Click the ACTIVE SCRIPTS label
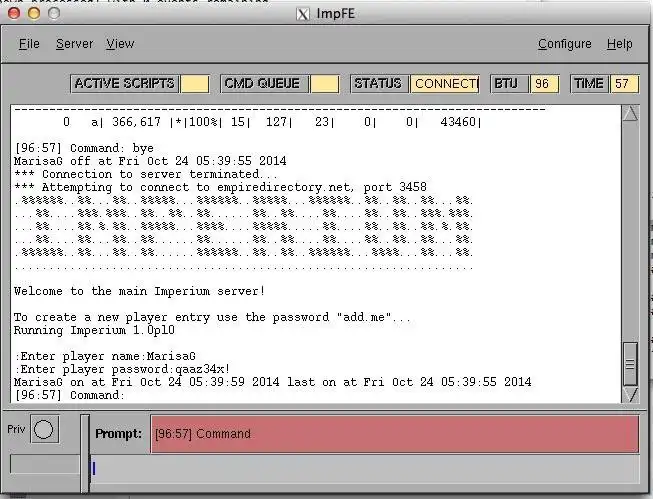This screenshot has height=499, width=653. click(125, 83)
